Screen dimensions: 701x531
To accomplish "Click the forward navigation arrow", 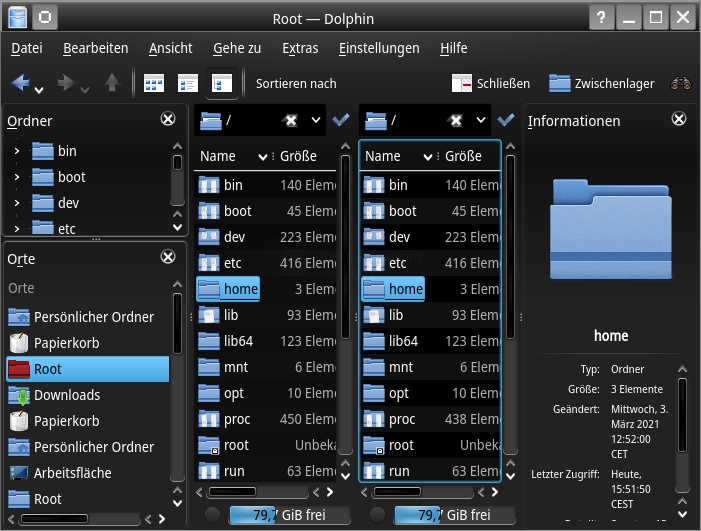I will (x=66, y=83).
